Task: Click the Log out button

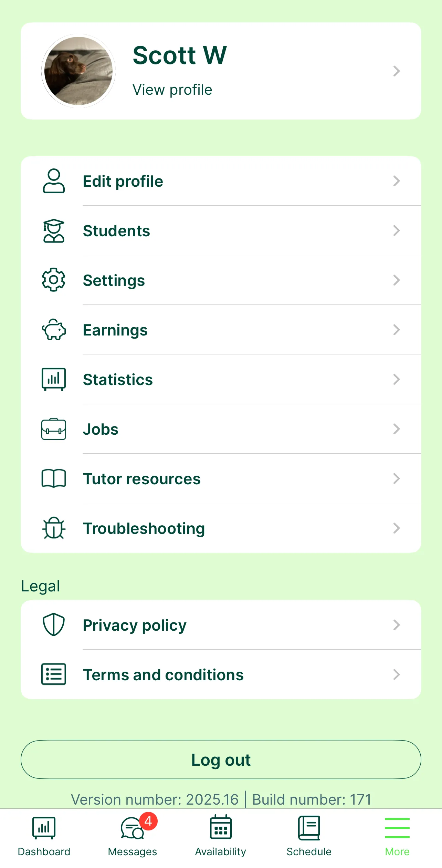Action: [x=221, y=759]
